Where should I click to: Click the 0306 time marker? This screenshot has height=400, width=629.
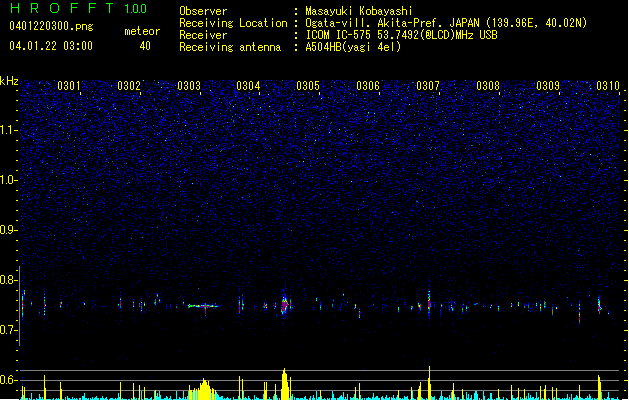tap(368, 86)
